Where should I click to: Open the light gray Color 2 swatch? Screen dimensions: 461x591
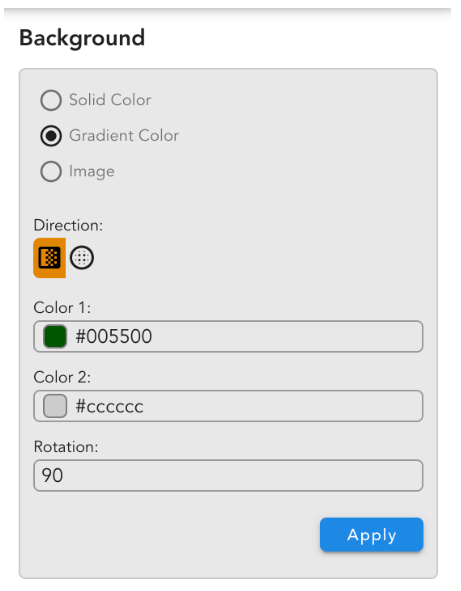[x=55, y=406]
